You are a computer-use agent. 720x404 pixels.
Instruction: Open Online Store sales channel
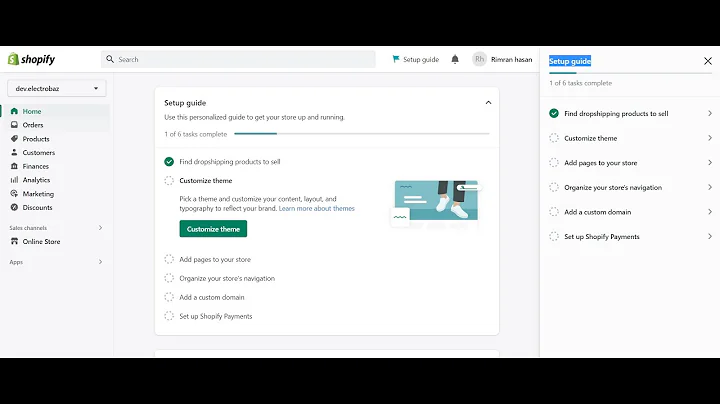point(41,241)
